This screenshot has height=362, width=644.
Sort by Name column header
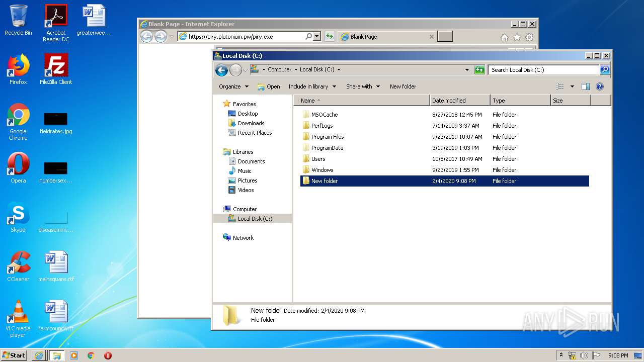coord(361,101)
